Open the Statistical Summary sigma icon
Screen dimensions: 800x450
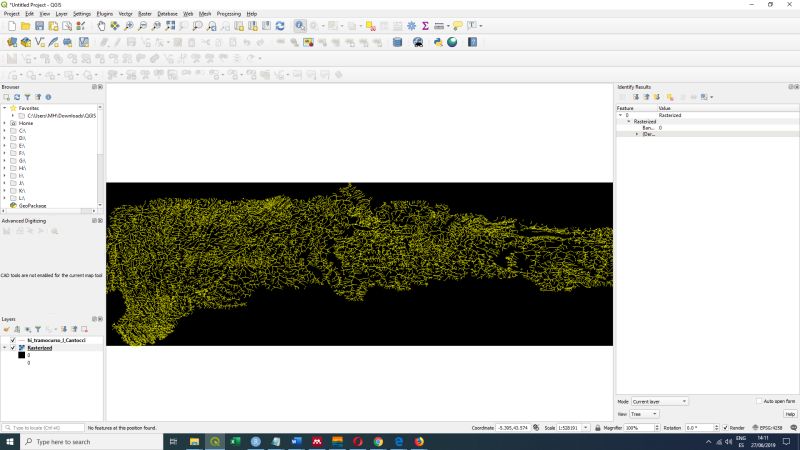coord(425,26)
